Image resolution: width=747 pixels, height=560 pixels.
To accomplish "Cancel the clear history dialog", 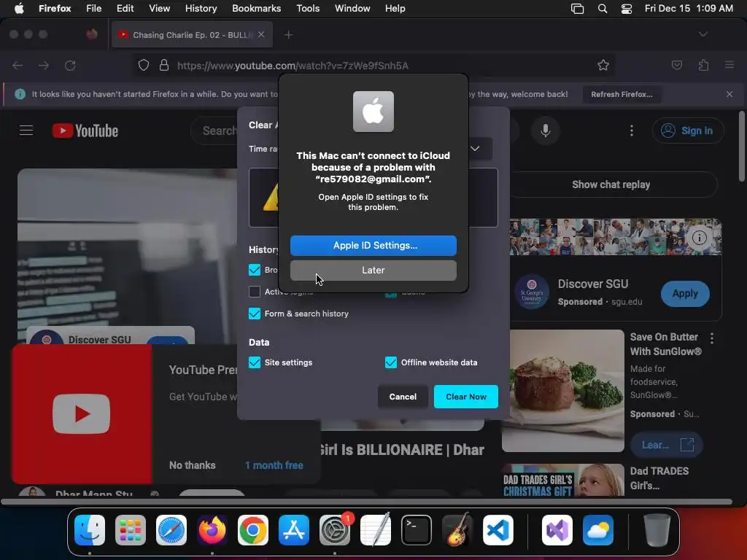I will pyautogui.click(x=403, y=397).
